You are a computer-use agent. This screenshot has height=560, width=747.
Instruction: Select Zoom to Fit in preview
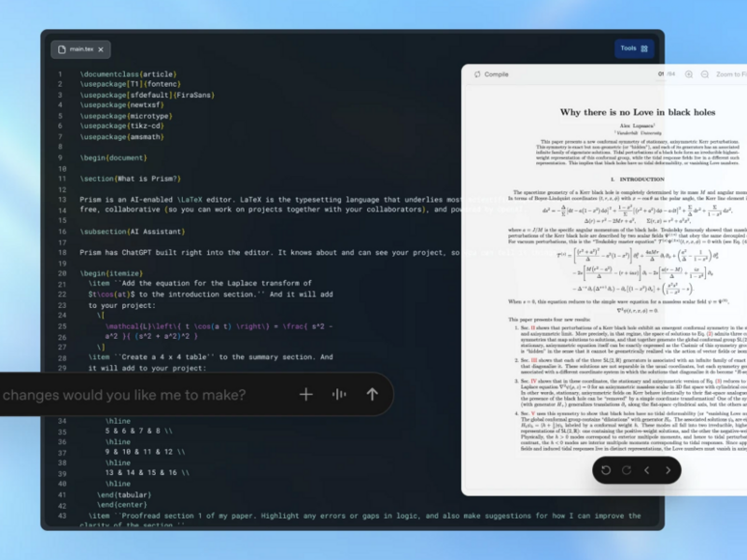[731, 75]
